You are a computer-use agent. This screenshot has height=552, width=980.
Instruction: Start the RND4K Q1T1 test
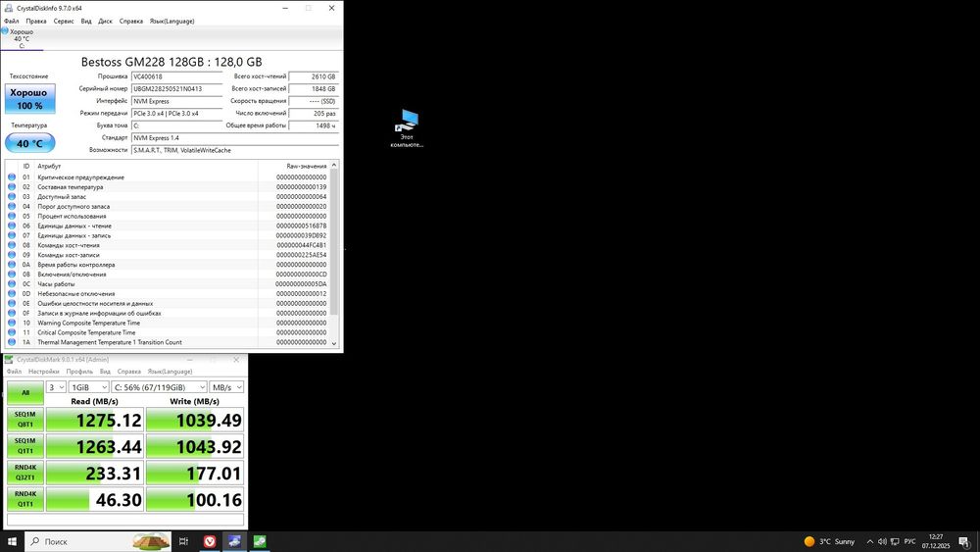[25, 499]
